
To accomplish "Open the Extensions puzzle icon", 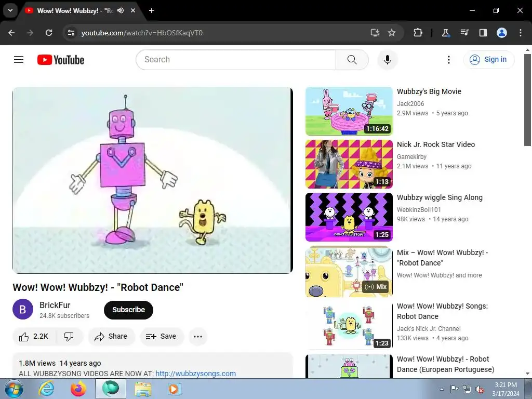I will coord(418,33).
